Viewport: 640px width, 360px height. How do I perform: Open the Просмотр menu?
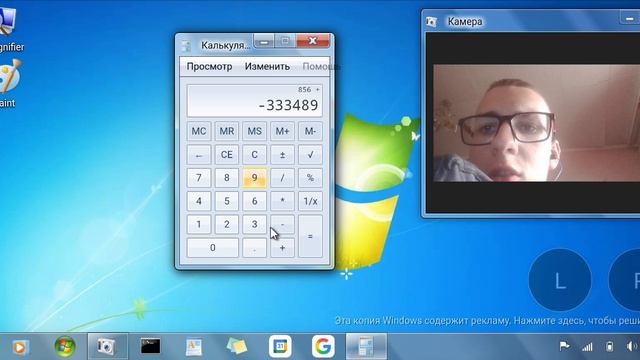tap(209, 67)
